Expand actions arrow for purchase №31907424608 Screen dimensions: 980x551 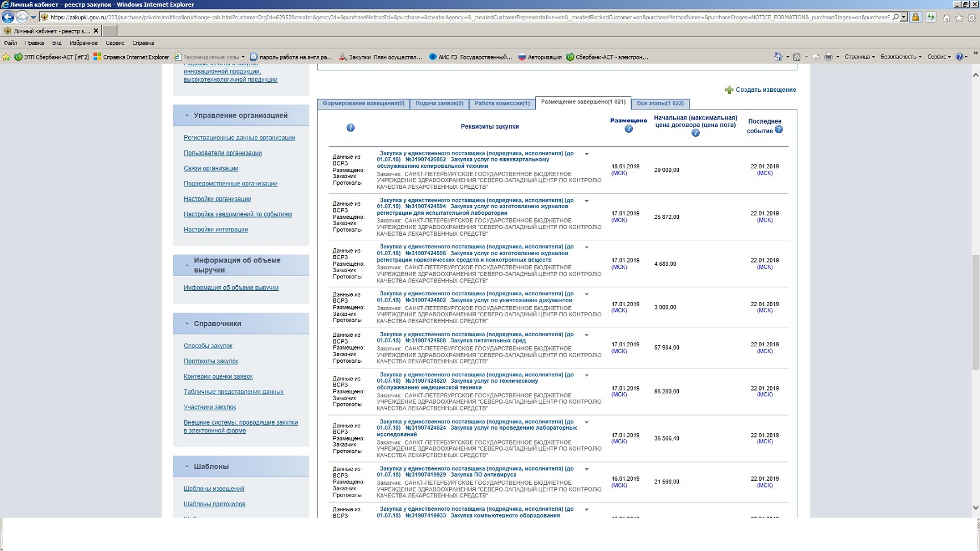pos(587,335)
